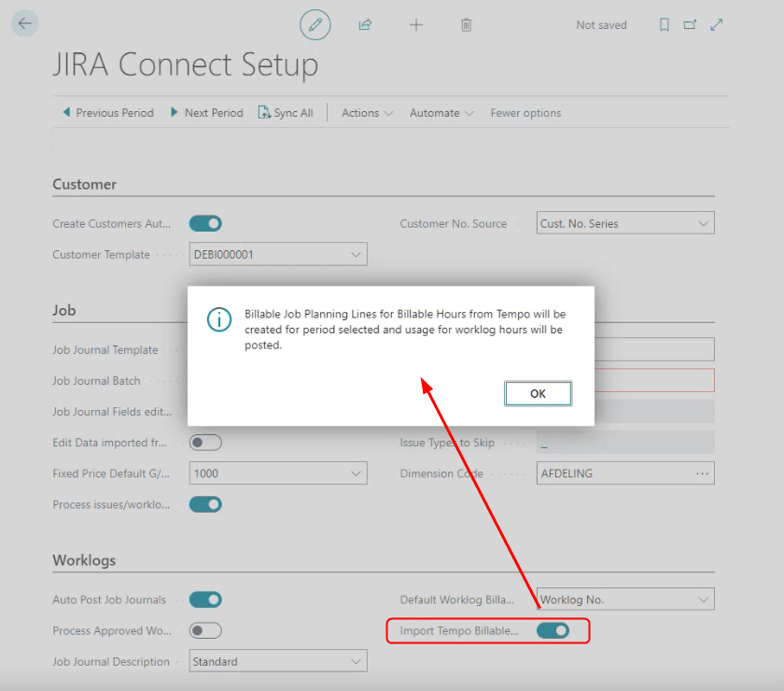This screenshot has width=784, height=691.
Task: Open the Automate menu
Action: coord(441,113)
